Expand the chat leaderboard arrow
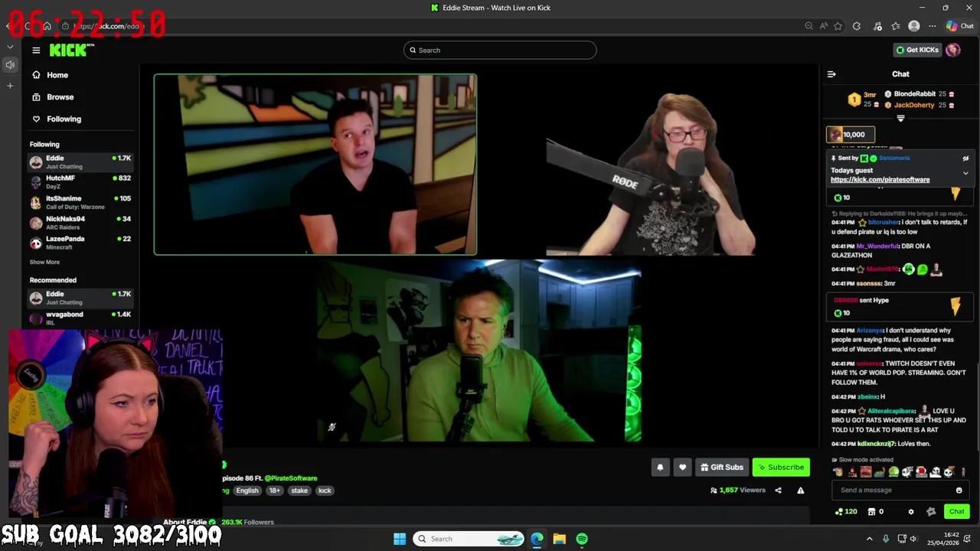 (x=900, y=119)
